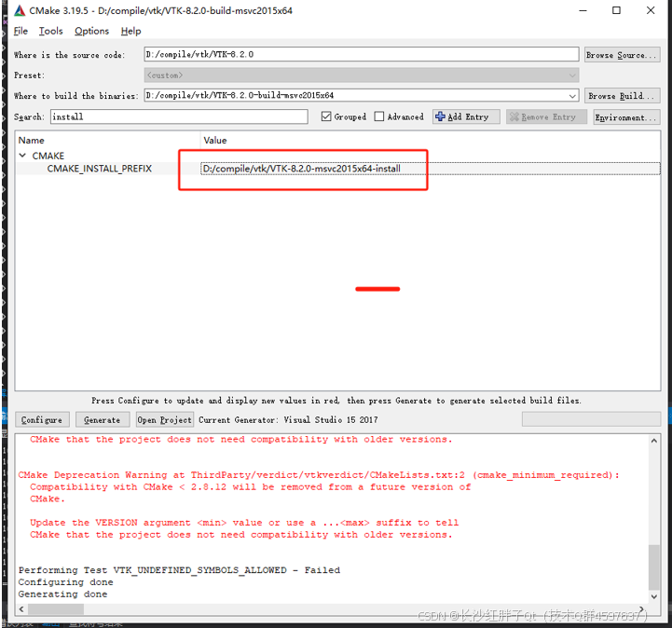This screenshot has width=672, height=628.
Task: Click the output log scroll left arrow
Action: coord(21,608)
